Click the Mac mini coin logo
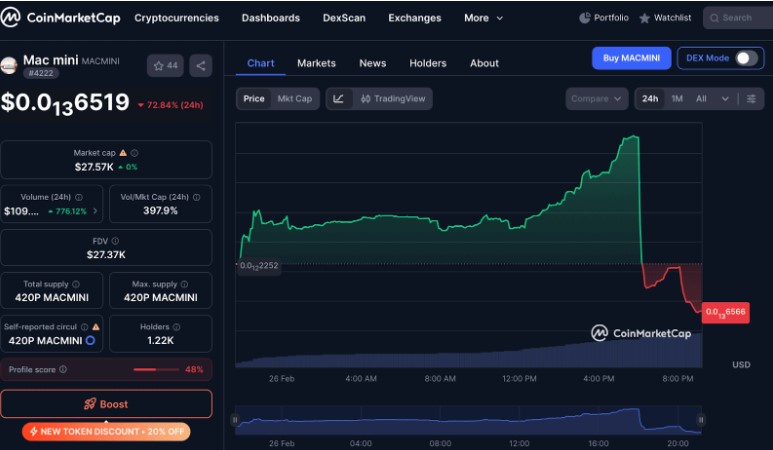Viewport: 773px width, 450px height. [8, 65]
